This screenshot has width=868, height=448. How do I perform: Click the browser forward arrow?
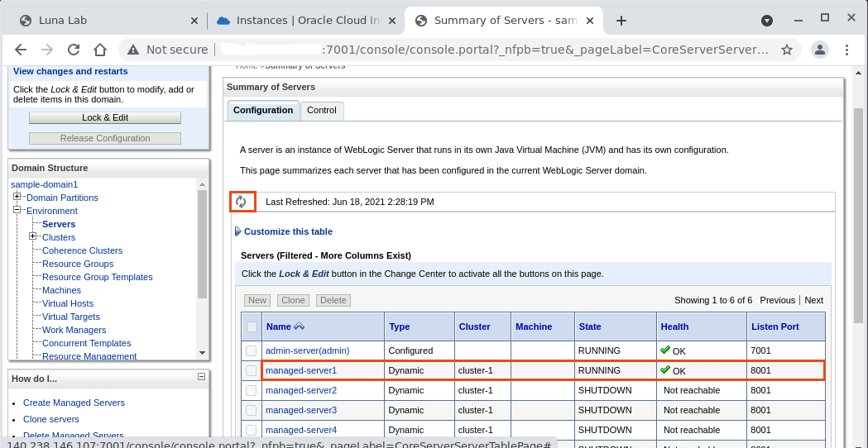(47, 50)
